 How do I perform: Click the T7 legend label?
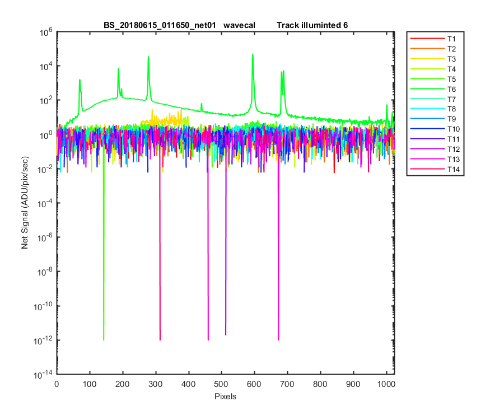click(451, 99)
